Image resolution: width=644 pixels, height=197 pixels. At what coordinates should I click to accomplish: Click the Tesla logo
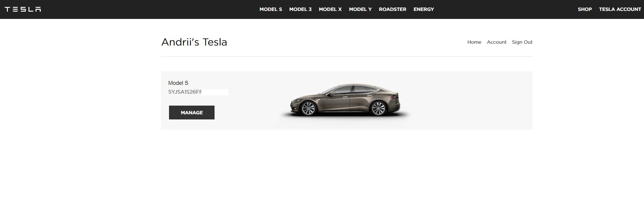coord(23,9)
